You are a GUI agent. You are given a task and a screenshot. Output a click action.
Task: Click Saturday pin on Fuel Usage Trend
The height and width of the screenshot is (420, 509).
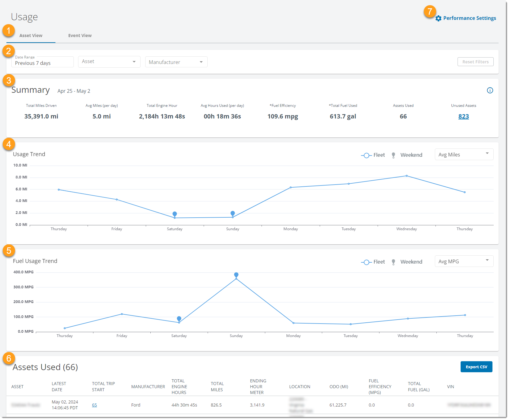(179, 319)
